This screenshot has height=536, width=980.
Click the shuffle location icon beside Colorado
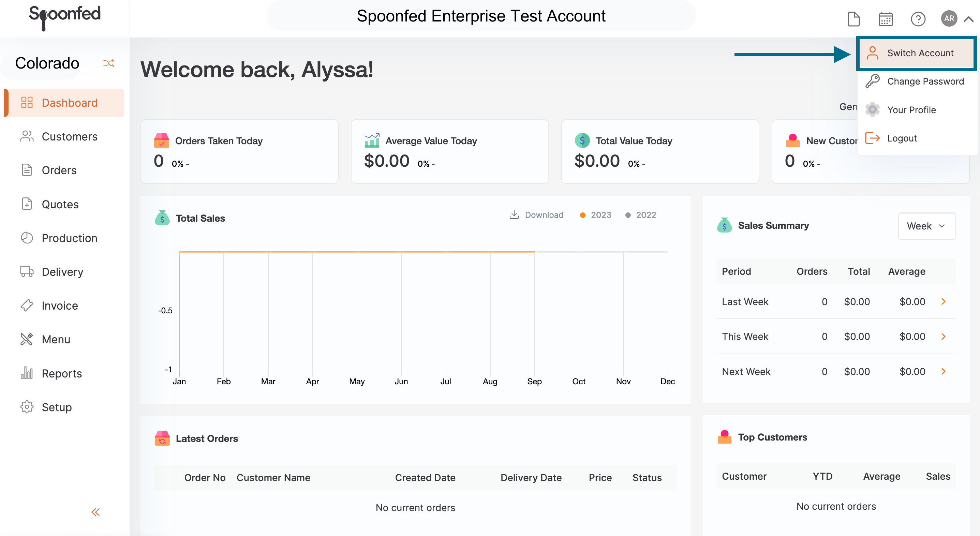pyautogui.click(x=109, y=63)
